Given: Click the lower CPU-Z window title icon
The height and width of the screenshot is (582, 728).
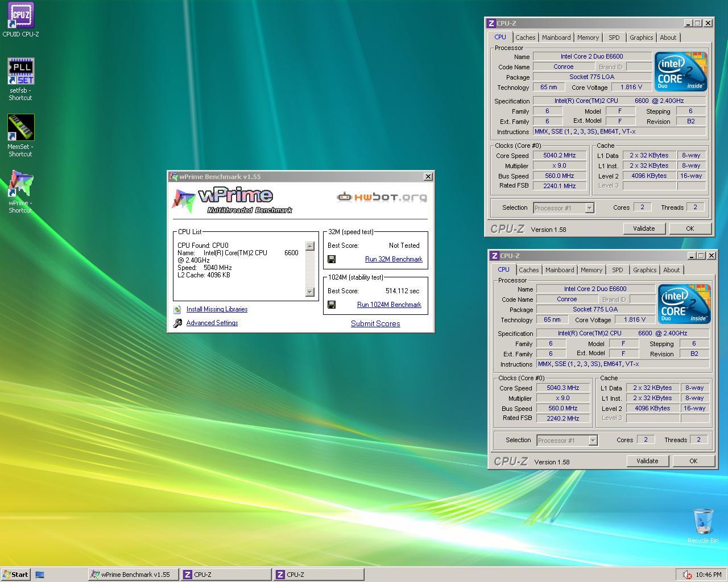Looking at the screenshot, I should pyautogui.click(x=494, y=256).
